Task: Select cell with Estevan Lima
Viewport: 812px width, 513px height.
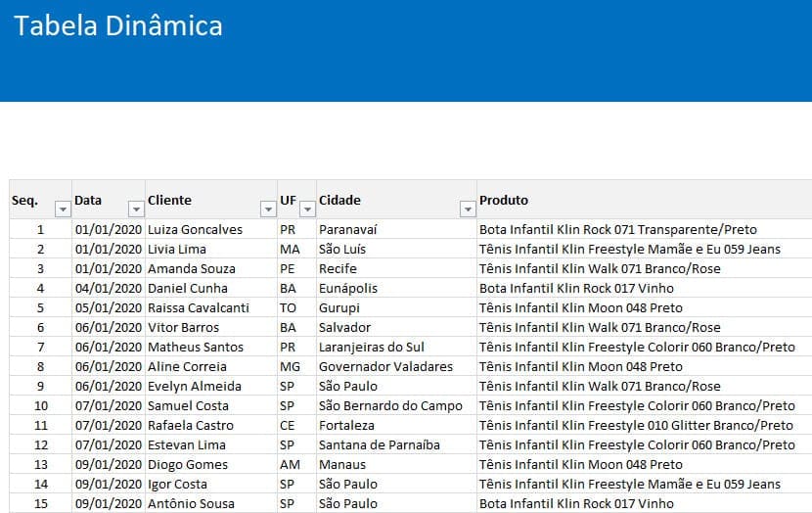Action: click(211, 445)
